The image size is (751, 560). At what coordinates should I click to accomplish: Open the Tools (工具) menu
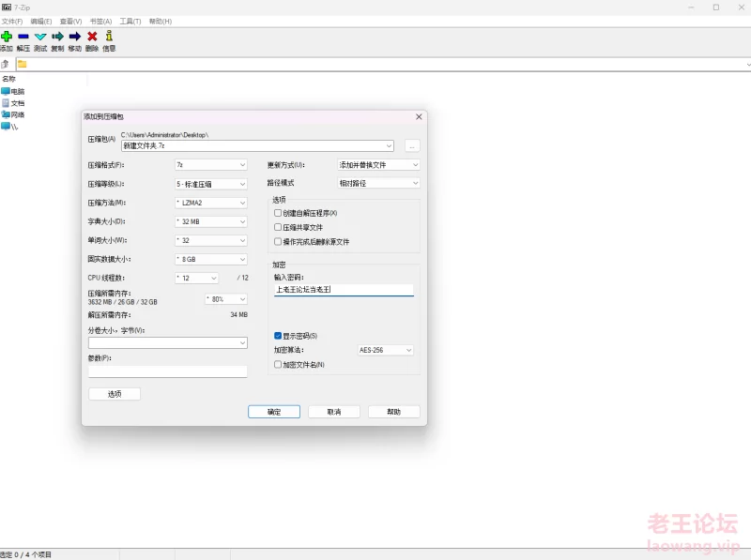[130, 22]
